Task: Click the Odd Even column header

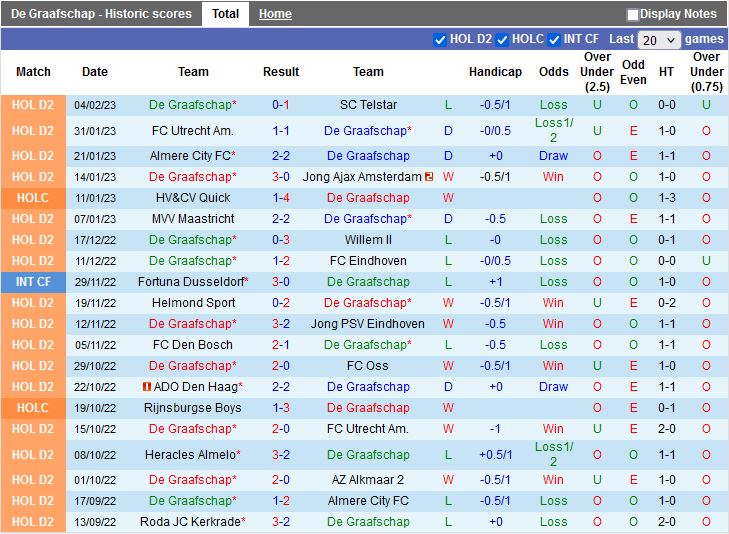Action: (x=633, y=72)
